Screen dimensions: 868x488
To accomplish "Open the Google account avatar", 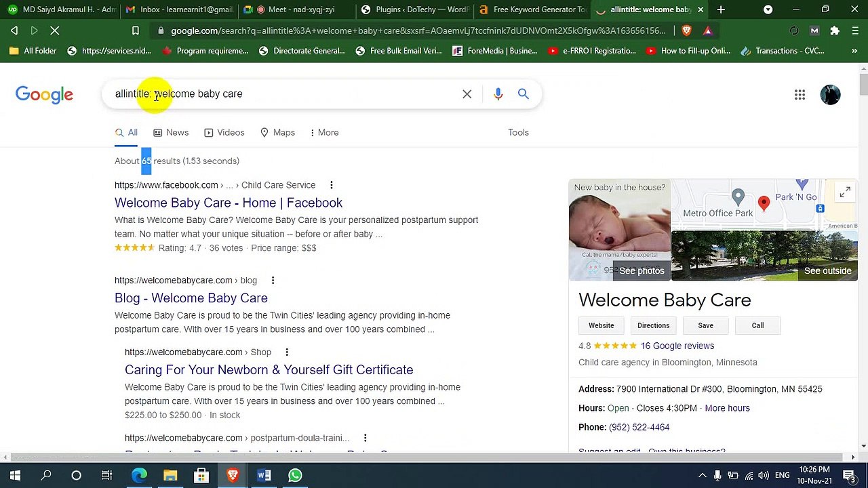I will pyautogui.click(x=830, y=95).
